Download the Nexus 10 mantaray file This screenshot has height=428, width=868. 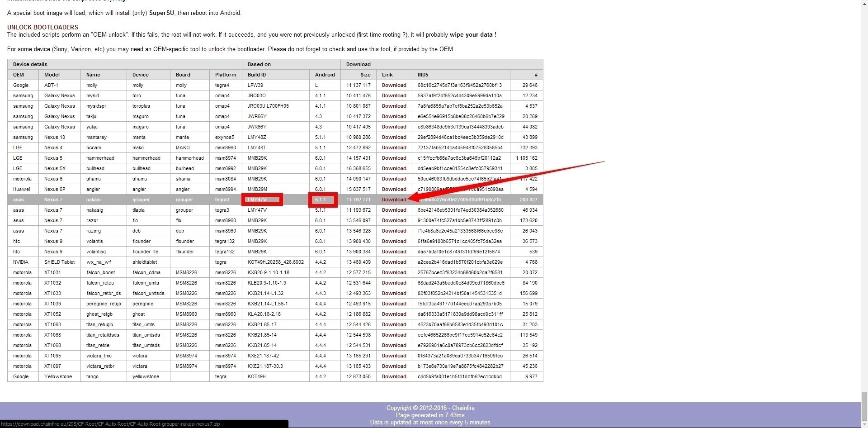tap(394, 137)
